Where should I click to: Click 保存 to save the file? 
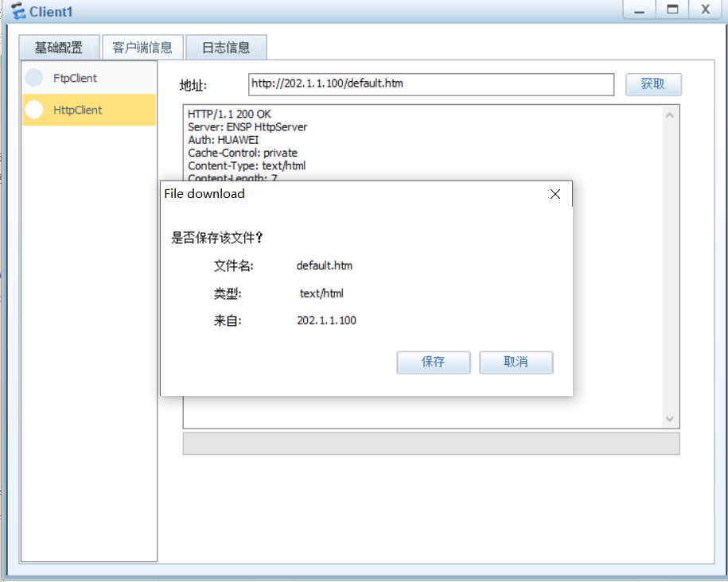[433, 362]
